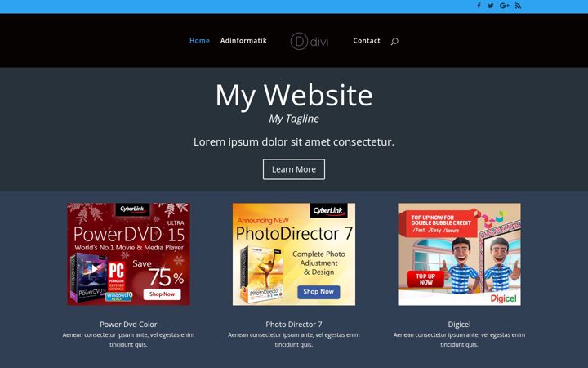Viewport: 588px width, 368px height.
Task: Select the Power Dvd Color title
Action: pos(129,324)
